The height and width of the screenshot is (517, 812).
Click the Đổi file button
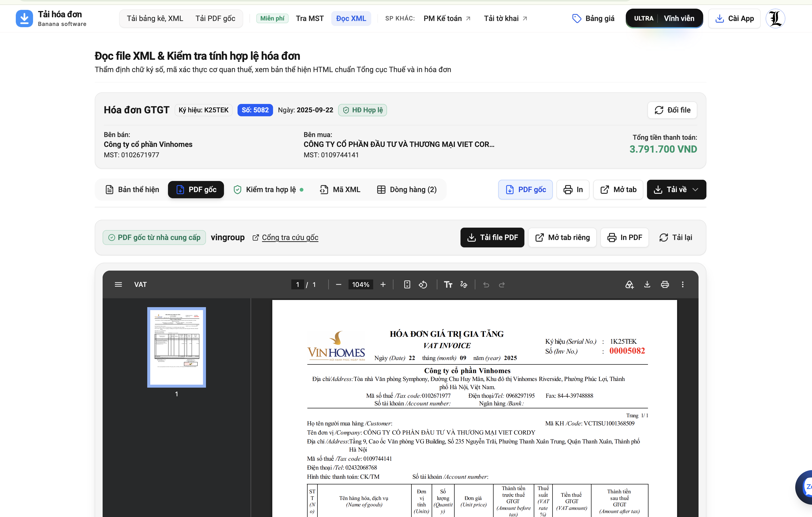click(x=672, y=110)
